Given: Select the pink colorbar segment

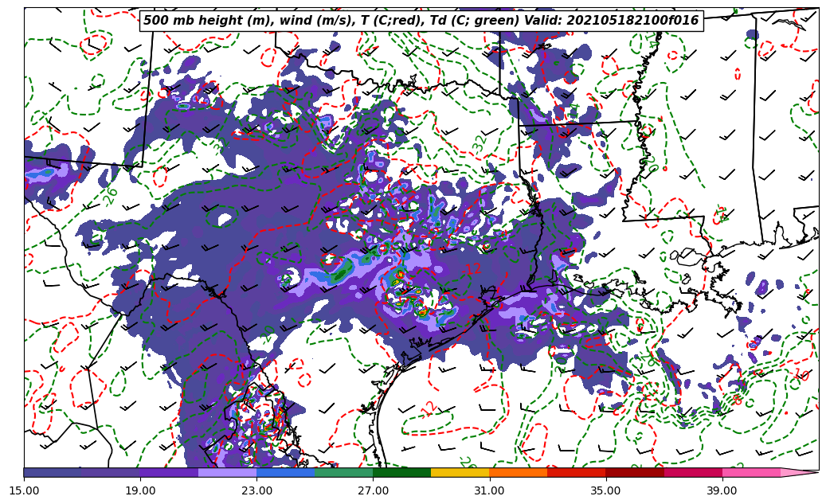Looking at the screenshot, I should click(x=750, y=472).
